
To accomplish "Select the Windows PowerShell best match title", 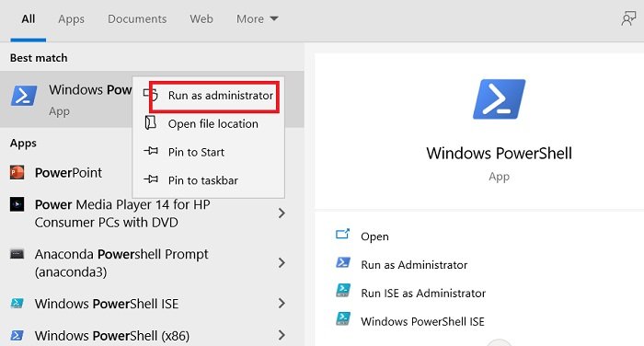I will [x=90, y=89].
